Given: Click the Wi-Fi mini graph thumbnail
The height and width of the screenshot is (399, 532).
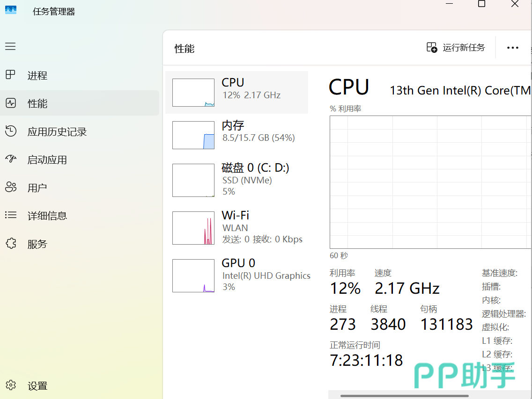Looking at the screenshot, I should 193,228.
